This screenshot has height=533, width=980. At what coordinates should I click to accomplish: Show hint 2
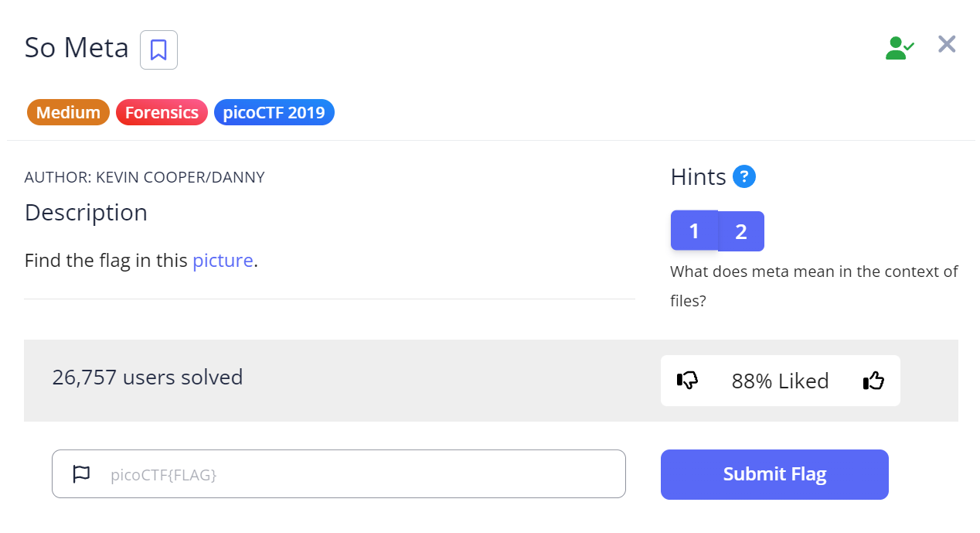(x=741, y=231)
